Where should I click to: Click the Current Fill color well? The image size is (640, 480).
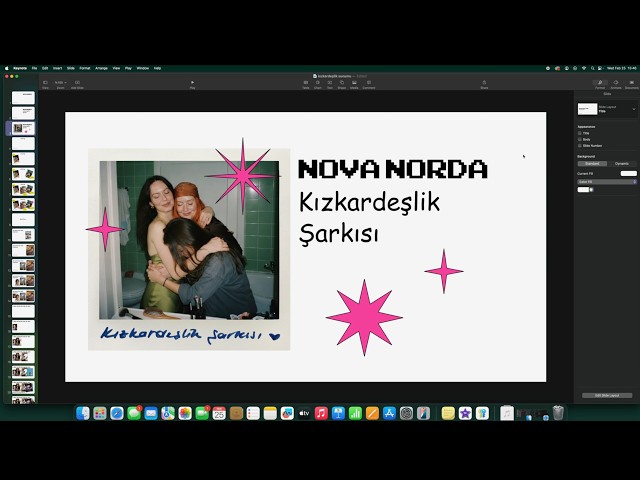(x=628, y=173)
